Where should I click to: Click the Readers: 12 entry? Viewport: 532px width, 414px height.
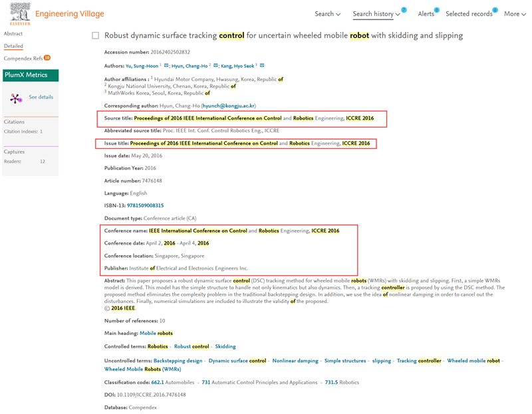pyautogui.click(x=25, y=161)
